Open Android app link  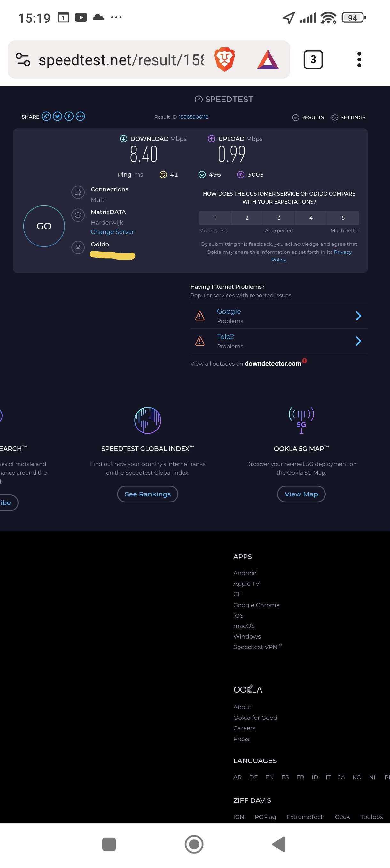coord(245,573)
